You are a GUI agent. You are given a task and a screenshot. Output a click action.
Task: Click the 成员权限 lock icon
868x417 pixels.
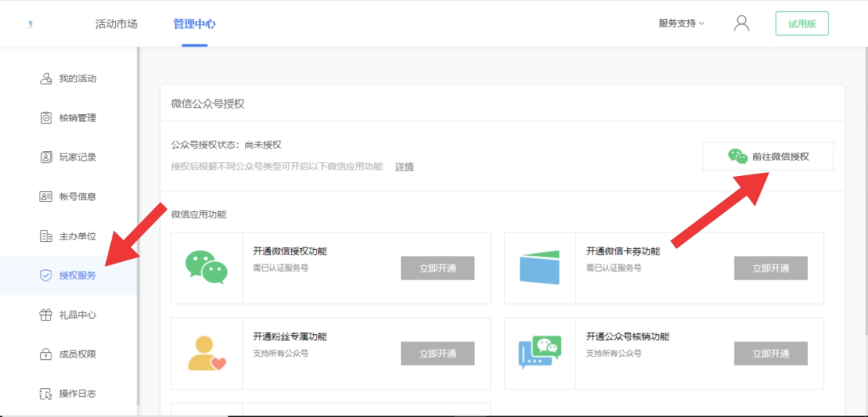pyautogui.click(x=46, y=354)
